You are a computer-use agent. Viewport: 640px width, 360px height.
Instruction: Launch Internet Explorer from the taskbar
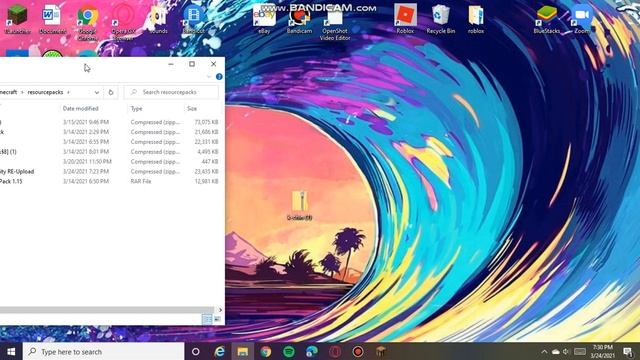click(219, 351)
